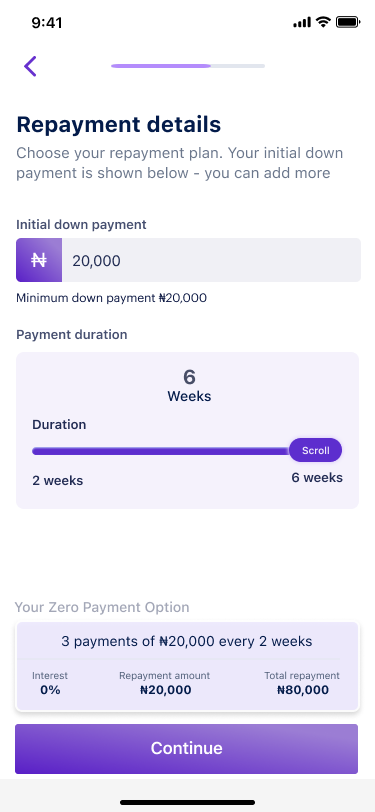Tap the 9:41 clock in status bar
This screenshot has height=812, width=375.
click(47, 23)
